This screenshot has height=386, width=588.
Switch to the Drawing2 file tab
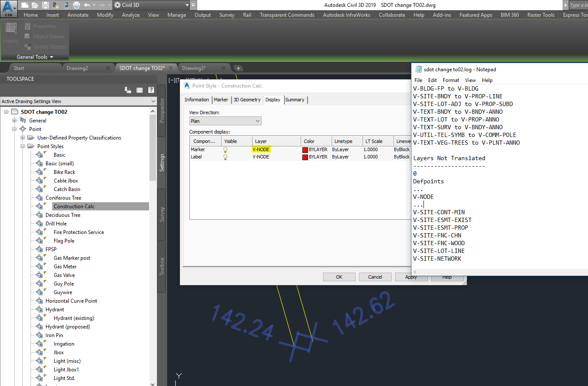(77, 68)
